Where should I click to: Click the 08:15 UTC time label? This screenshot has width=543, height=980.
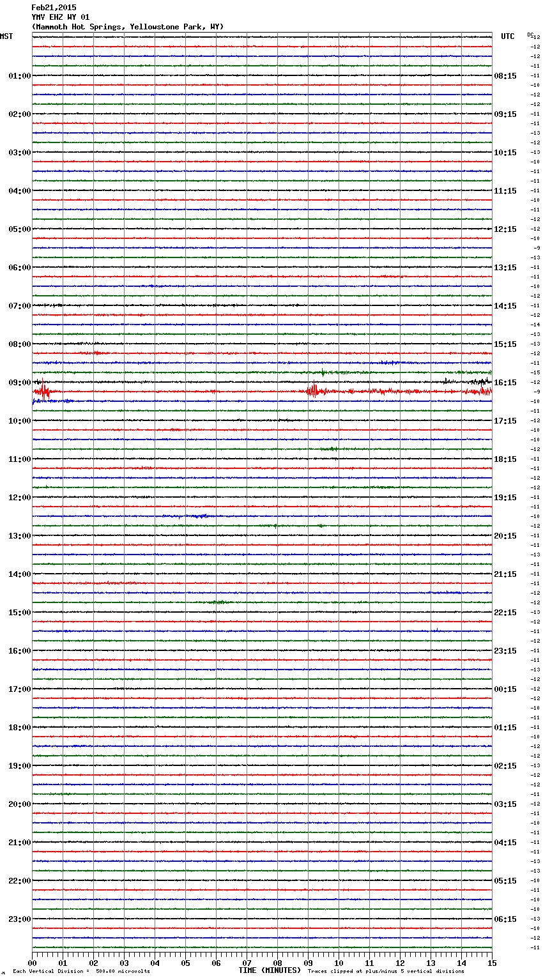click(505, 76)
